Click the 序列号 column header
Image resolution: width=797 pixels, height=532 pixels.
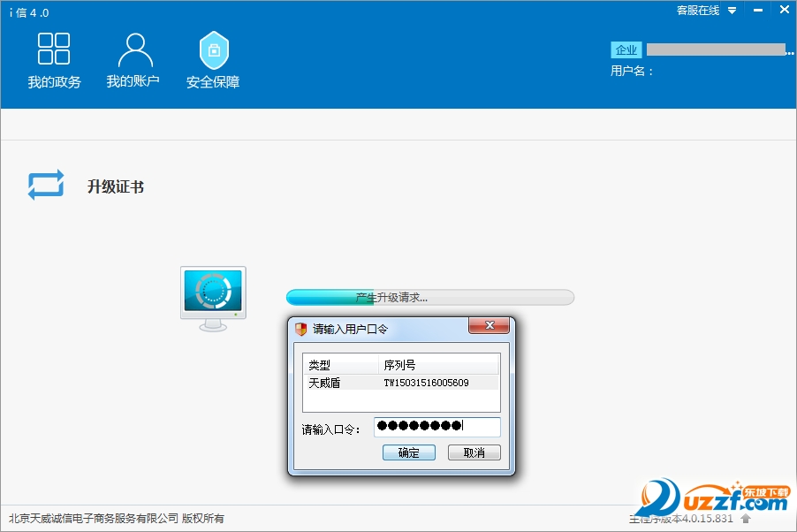438,365
